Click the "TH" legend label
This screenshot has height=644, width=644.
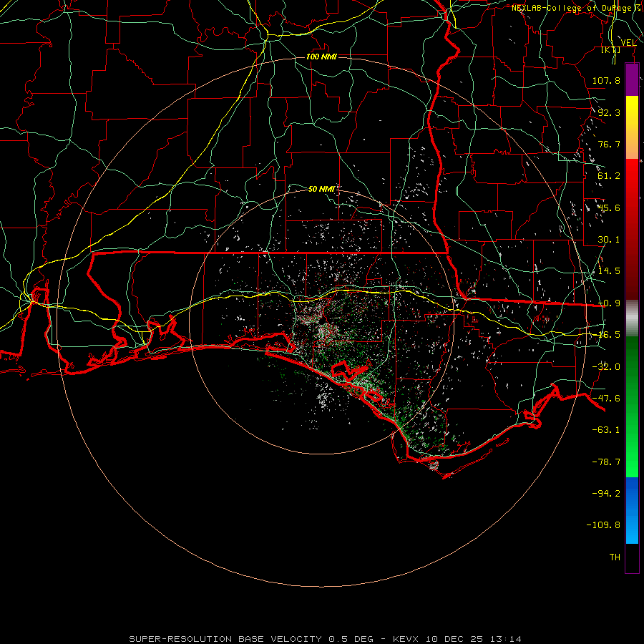[x=615, y=557]
